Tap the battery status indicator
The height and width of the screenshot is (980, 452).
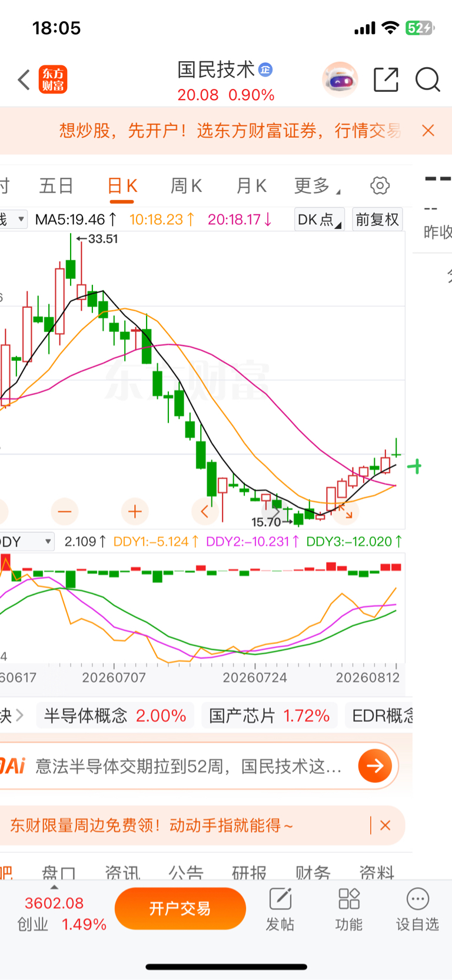pyautogui.click(x=420, y=28)
